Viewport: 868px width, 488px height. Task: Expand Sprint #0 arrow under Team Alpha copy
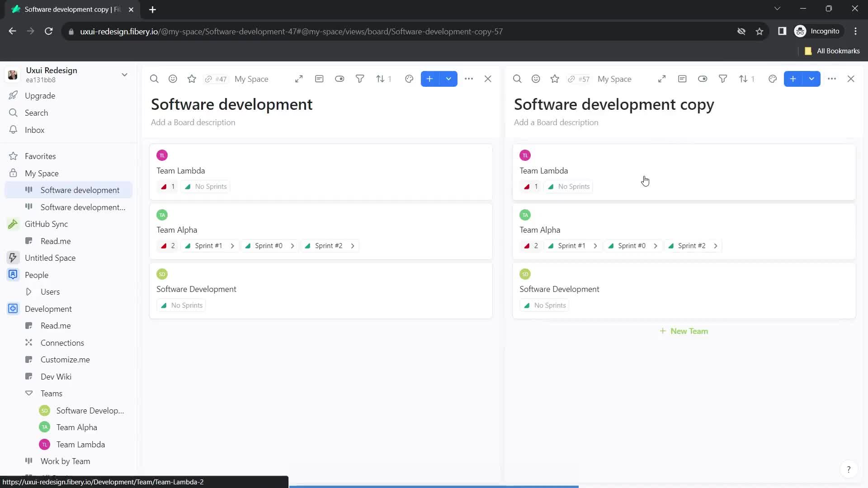656,245
